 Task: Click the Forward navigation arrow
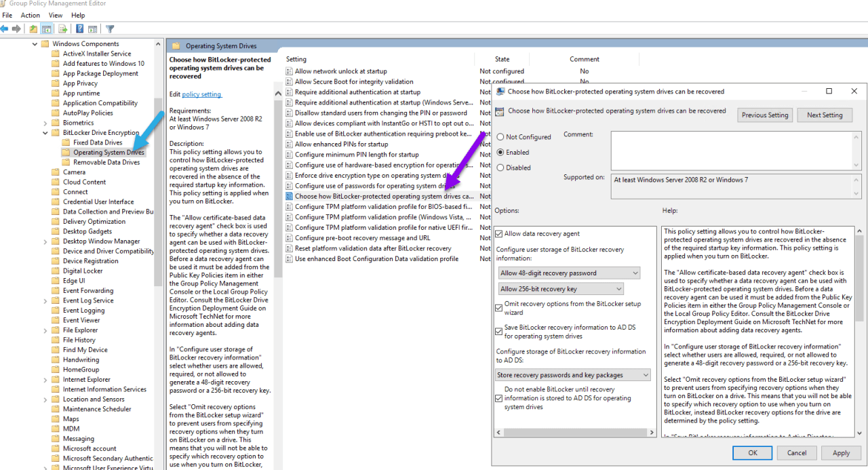(16, 28)
